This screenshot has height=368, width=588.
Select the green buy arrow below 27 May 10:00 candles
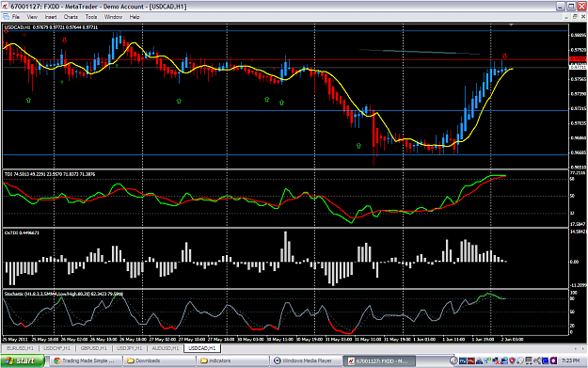coord(179,101)
